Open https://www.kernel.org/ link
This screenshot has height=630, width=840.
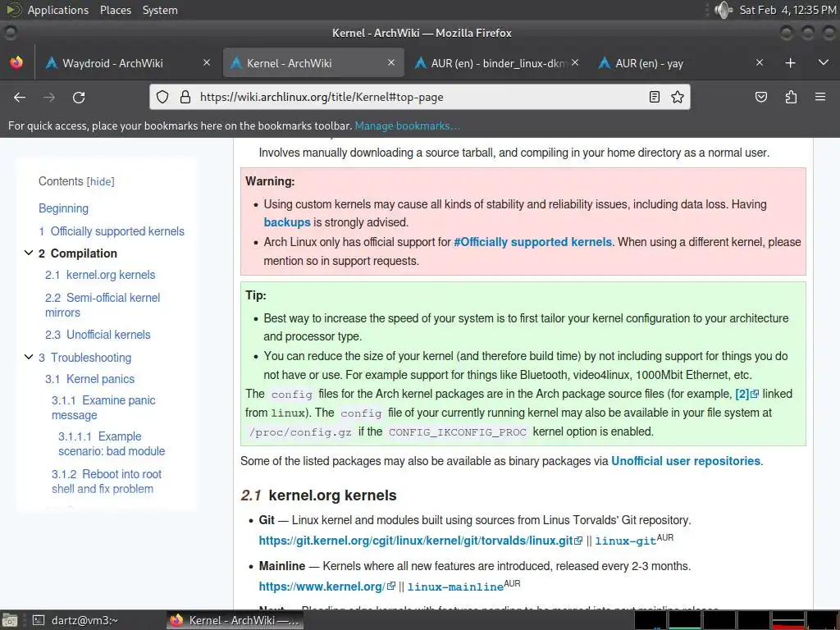(326, 587)
